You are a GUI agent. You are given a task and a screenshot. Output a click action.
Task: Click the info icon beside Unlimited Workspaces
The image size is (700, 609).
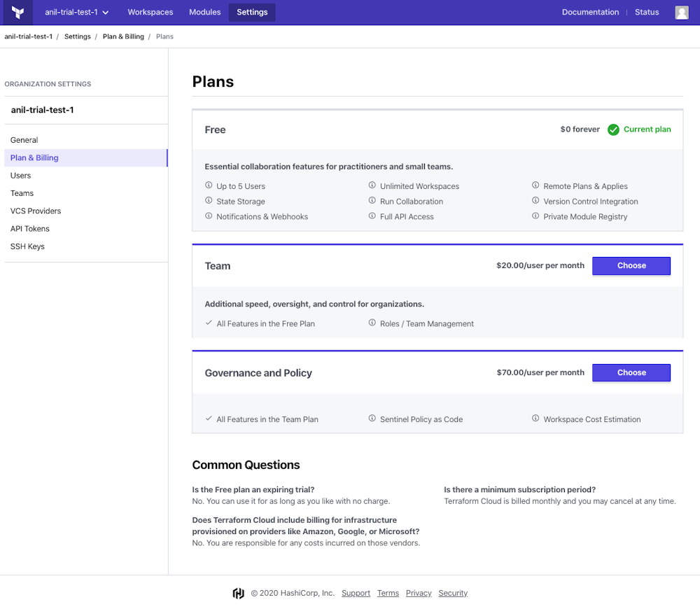372,186
